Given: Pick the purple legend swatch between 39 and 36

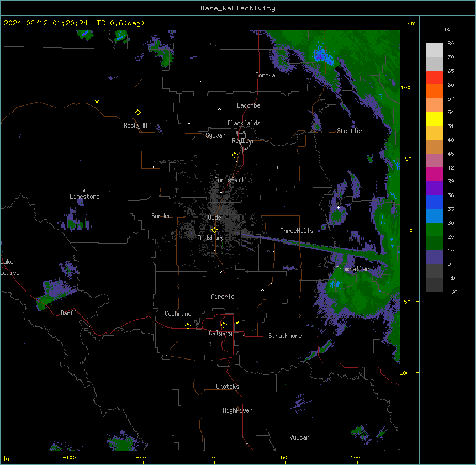Looking at the screenshot, I should pos(434,188).
